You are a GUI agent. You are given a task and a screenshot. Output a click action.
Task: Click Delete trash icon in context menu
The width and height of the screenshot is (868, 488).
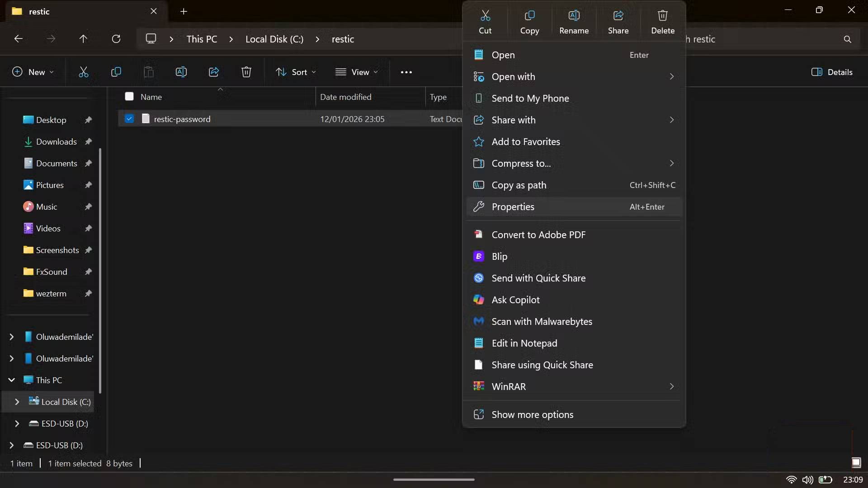point(663,16)
